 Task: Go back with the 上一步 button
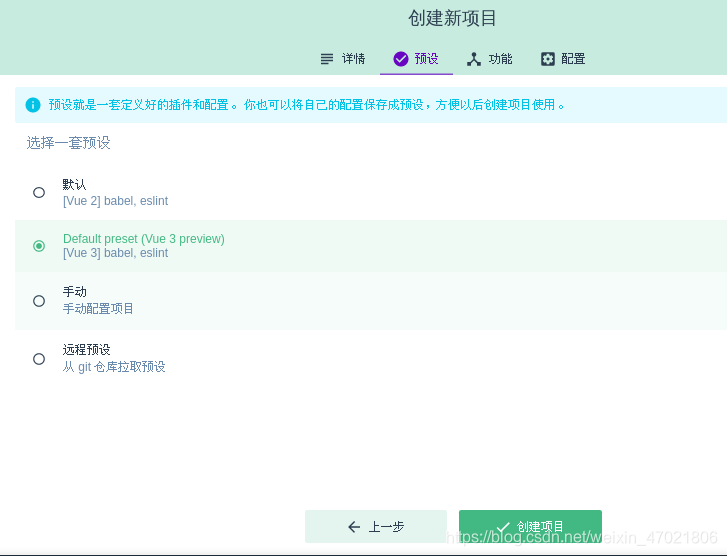[376, 526]
